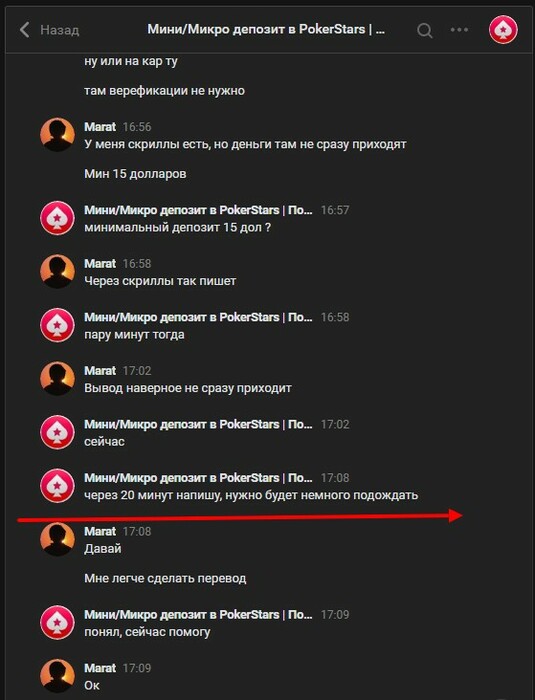Open the three-dots more actions menu
Viewport: 535px width, 700px height.
459,30
